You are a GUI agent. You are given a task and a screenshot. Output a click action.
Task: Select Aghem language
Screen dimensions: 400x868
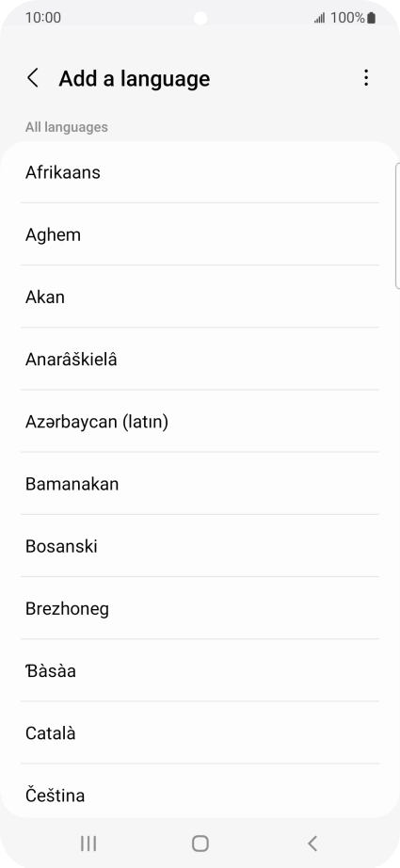200,234
